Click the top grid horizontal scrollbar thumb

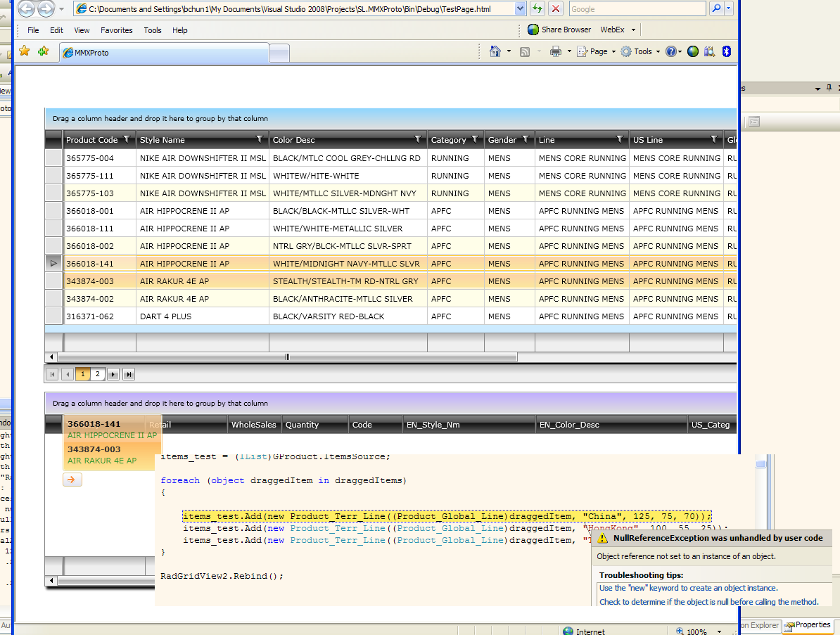tap(287, 357)
